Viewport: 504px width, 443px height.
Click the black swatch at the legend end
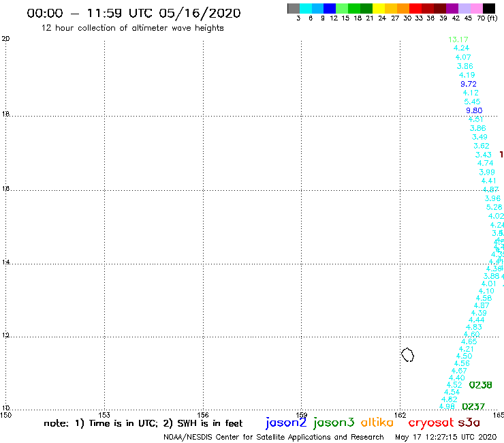489,8
